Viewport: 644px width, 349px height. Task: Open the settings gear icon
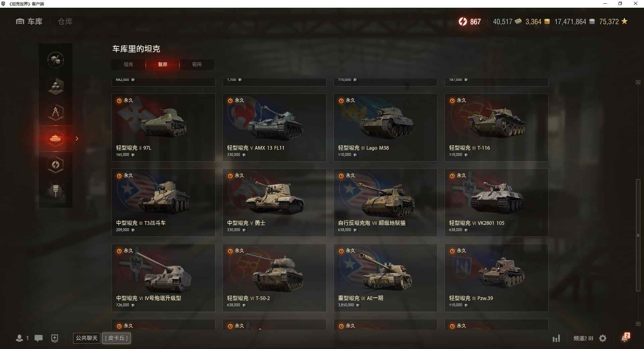click(603, 338)
